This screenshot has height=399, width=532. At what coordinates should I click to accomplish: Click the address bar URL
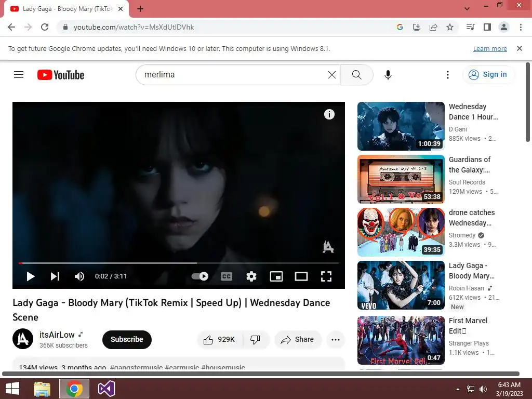(134, 27)
